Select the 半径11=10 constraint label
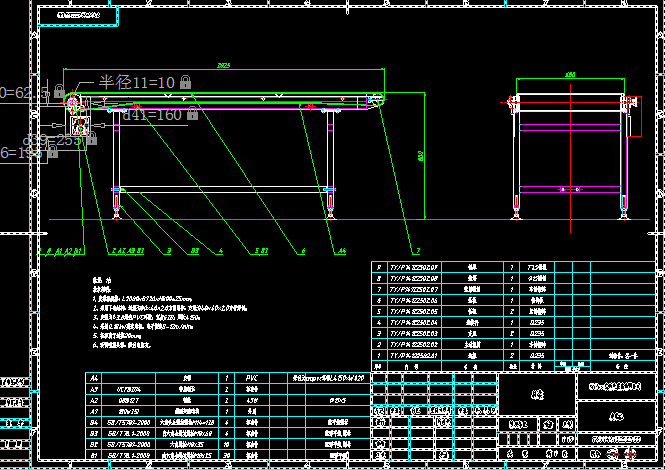This screenshot has height=470, width=665. [136, 82]
